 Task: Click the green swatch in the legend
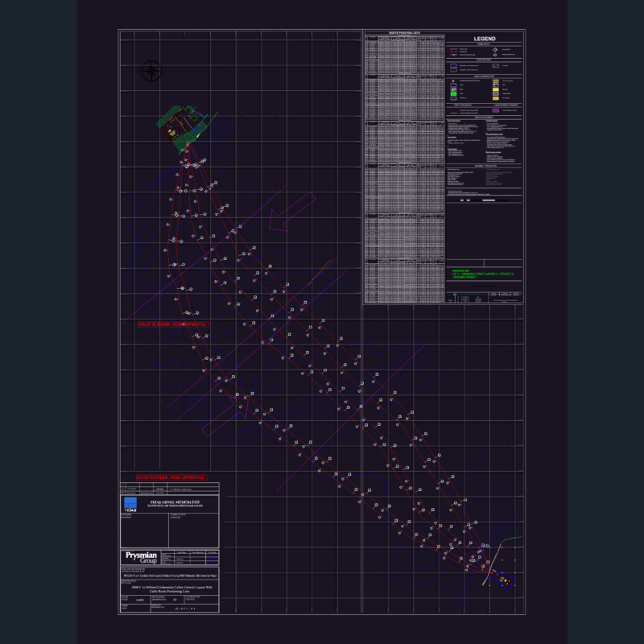453,94
